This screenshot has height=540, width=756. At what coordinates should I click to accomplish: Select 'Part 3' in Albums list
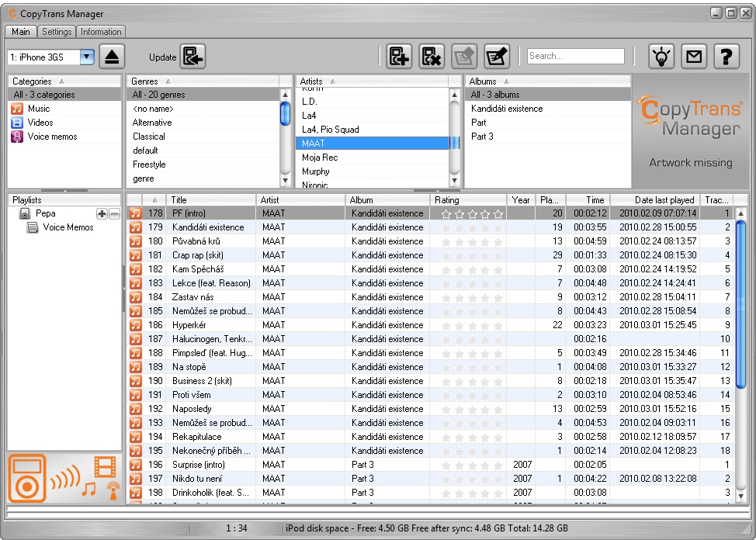point(548,137)
